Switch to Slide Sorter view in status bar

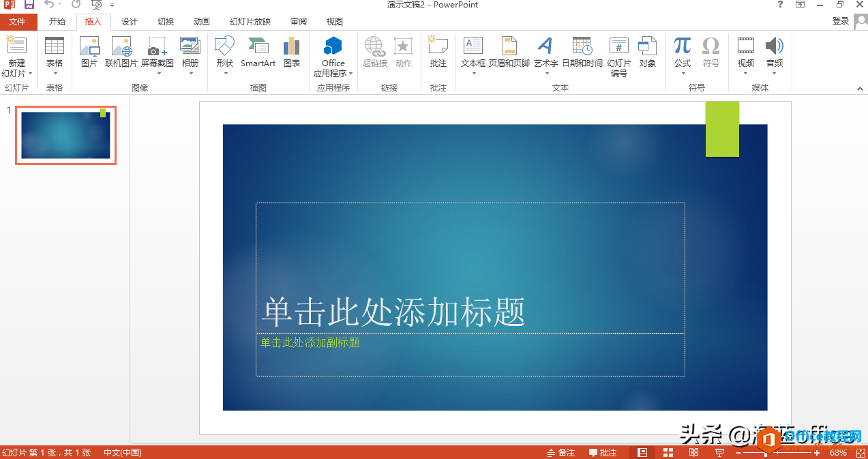667,451
